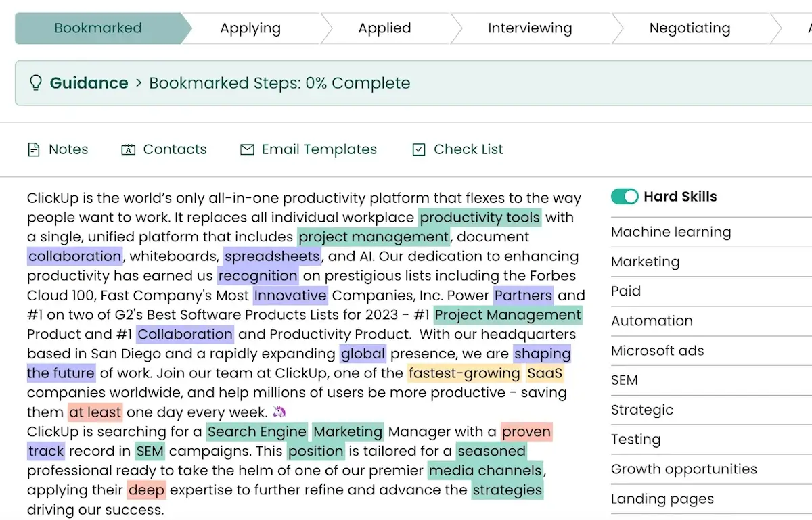Click Bookmarked Steps: 0% Complete progress indicator

(x=280, y=82)
